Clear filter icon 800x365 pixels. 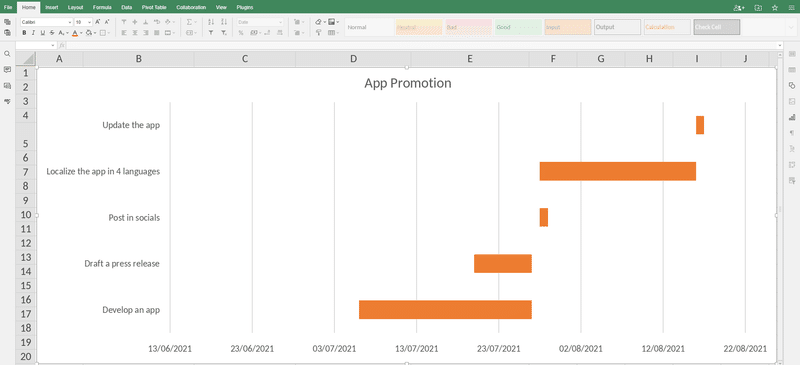click(223, 33)
